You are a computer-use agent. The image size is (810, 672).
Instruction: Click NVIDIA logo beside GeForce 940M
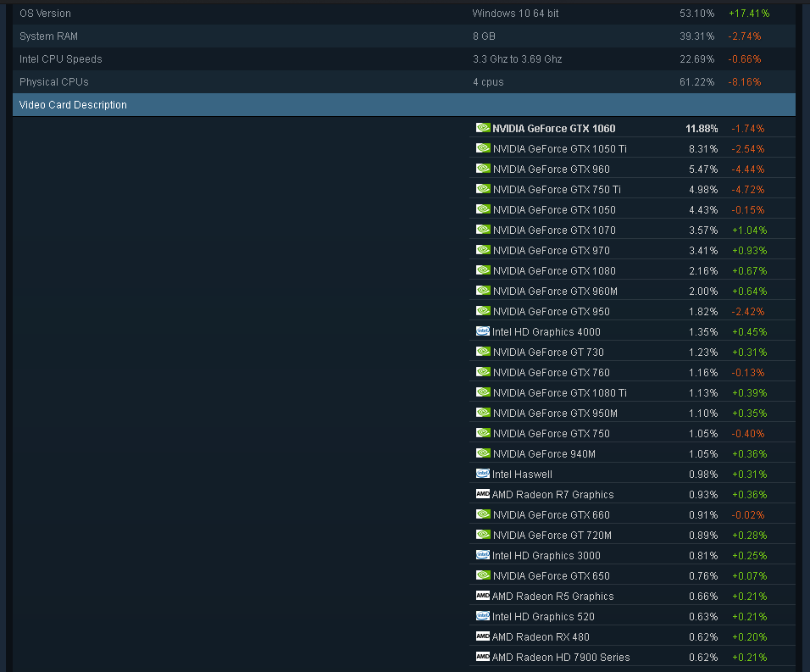483,453
